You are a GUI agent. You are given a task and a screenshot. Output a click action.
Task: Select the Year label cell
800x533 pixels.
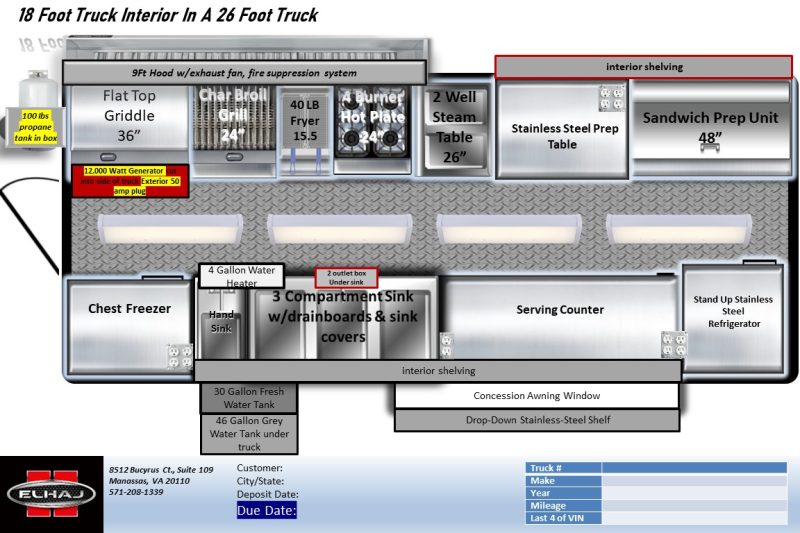point(563,493)
